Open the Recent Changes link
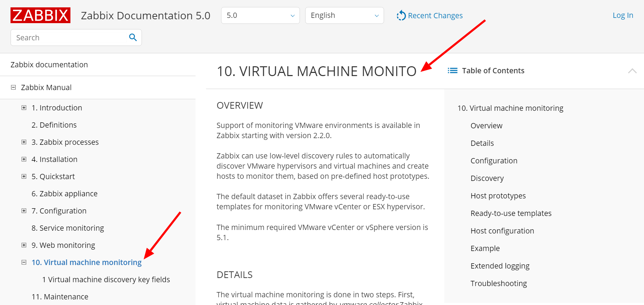The width and height of the screenshot is (644, 305). coord(435,15)
